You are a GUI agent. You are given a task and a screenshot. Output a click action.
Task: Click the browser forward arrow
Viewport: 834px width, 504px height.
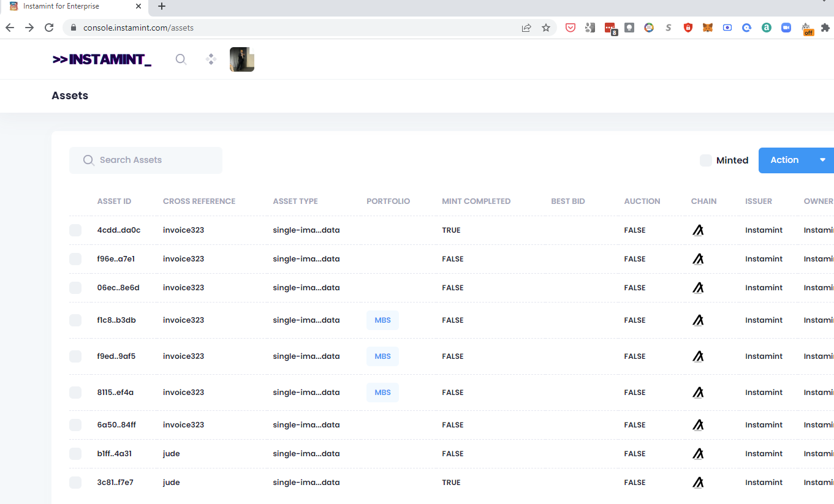click(x=29, y=28)
